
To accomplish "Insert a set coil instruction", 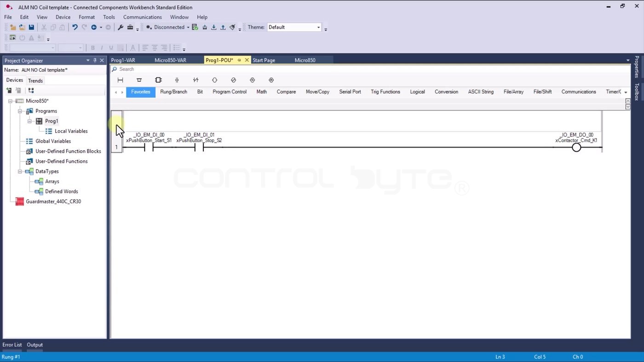I will [x=252, y=80].
